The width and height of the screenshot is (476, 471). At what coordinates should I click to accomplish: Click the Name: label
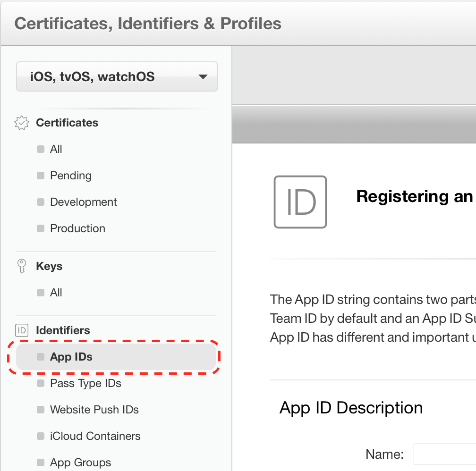click(384, 454)
